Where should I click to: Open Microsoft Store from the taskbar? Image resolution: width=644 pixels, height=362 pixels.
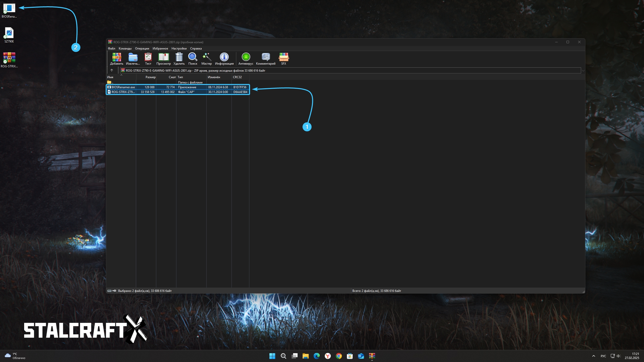click(350, 356)
